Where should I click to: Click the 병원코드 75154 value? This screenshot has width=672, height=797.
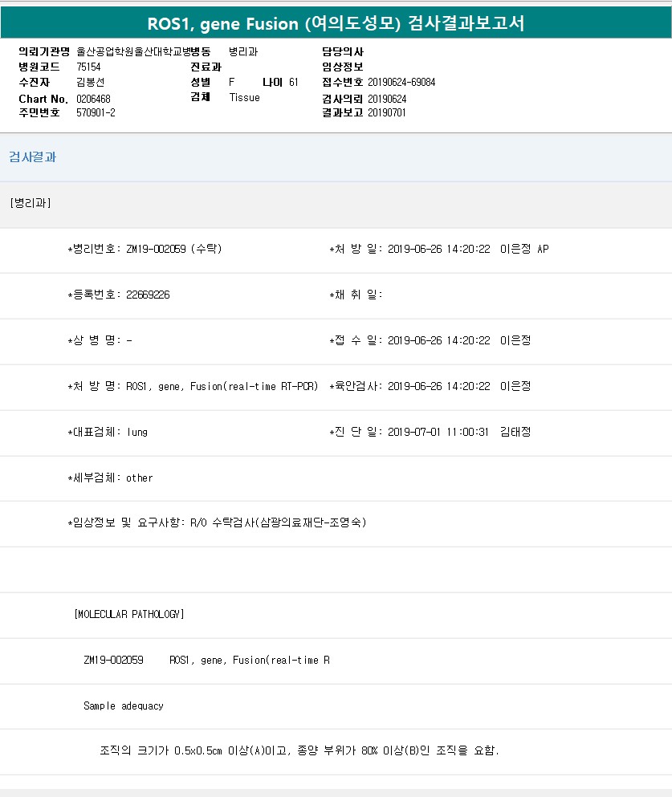point(88,67)
